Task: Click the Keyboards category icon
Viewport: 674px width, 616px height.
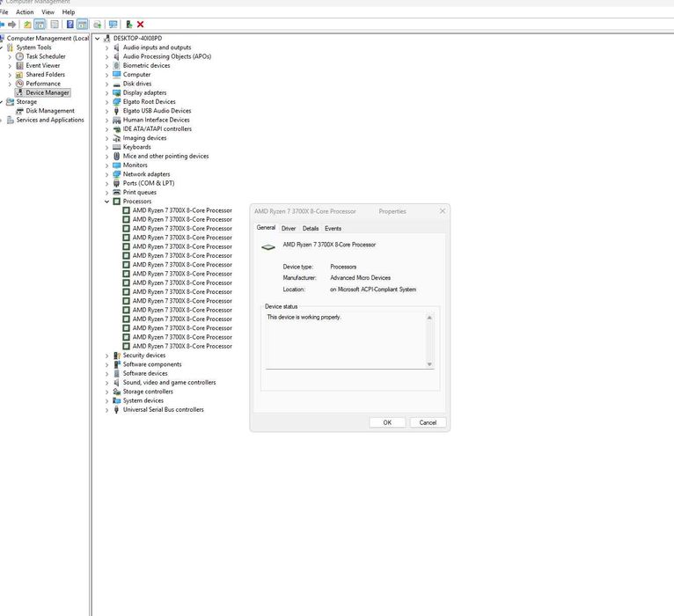Action: (116, 147)
